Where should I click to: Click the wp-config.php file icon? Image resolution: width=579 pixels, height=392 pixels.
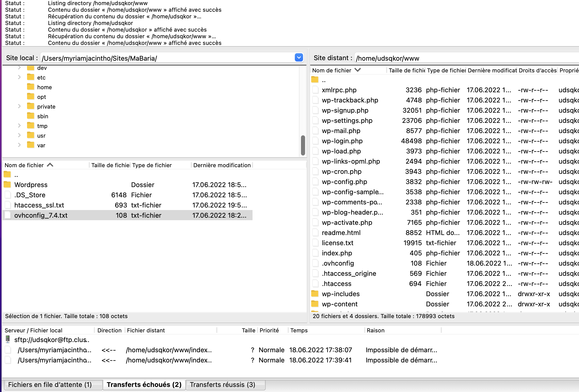point(316,181)
